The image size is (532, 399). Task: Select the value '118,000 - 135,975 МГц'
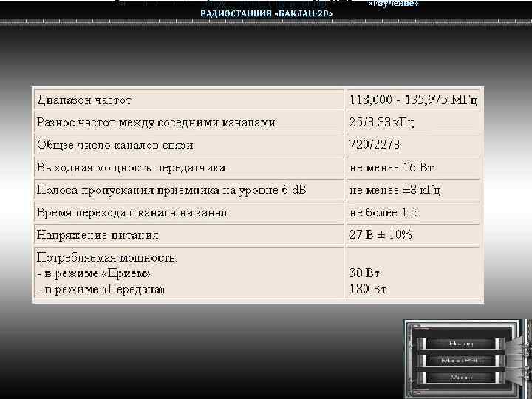pos(413,100)
